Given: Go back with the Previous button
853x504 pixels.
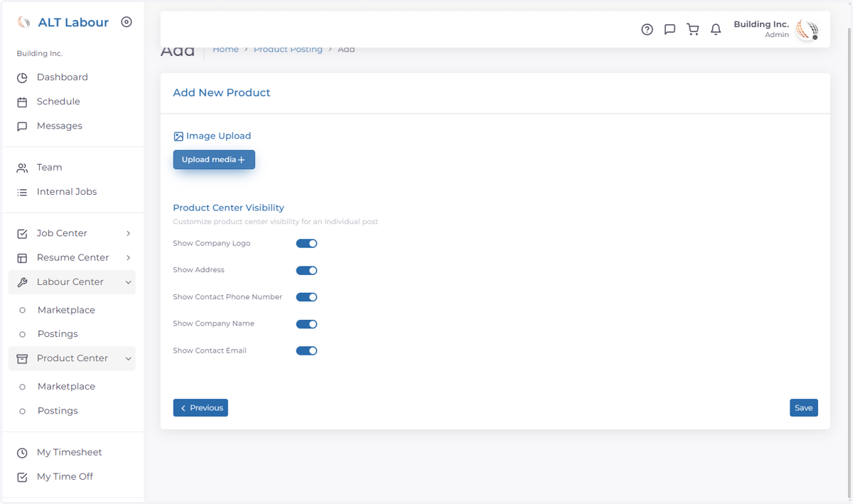Looking at the screenshot, I should tap(200, 408).
